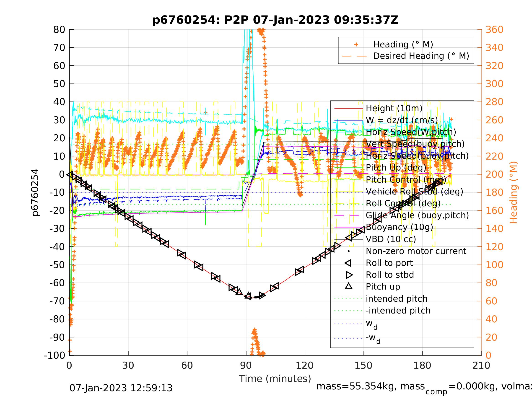Click the vertical 'p6760254' left axis label
This screenshot has height=399, width=532.
[x=35, y=192]
